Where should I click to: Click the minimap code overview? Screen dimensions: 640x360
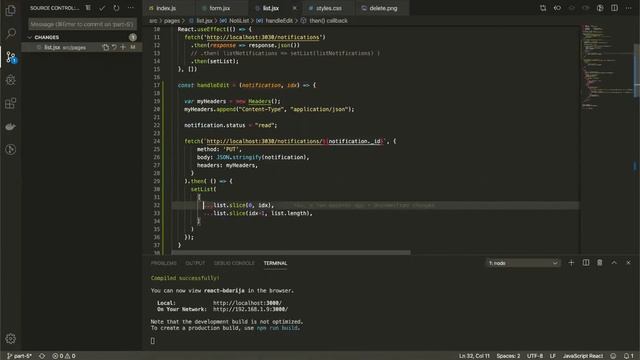pos(607,67)
